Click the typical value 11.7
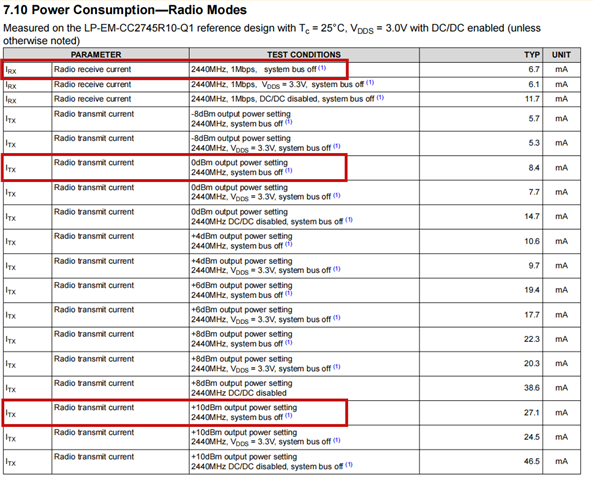The width and height of the screenshot is (594, 480). [532, 99]
